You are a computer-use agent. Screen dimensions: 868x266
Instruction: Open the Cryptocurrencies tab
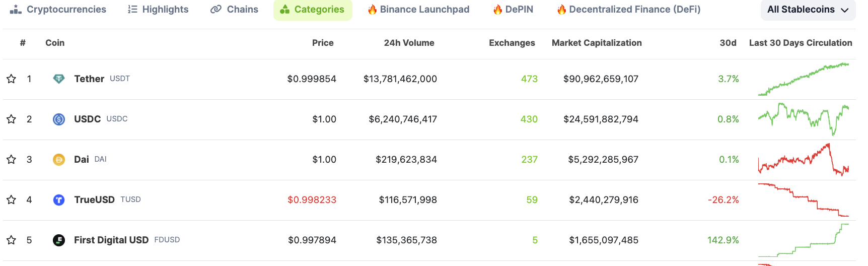pos(58,9)
